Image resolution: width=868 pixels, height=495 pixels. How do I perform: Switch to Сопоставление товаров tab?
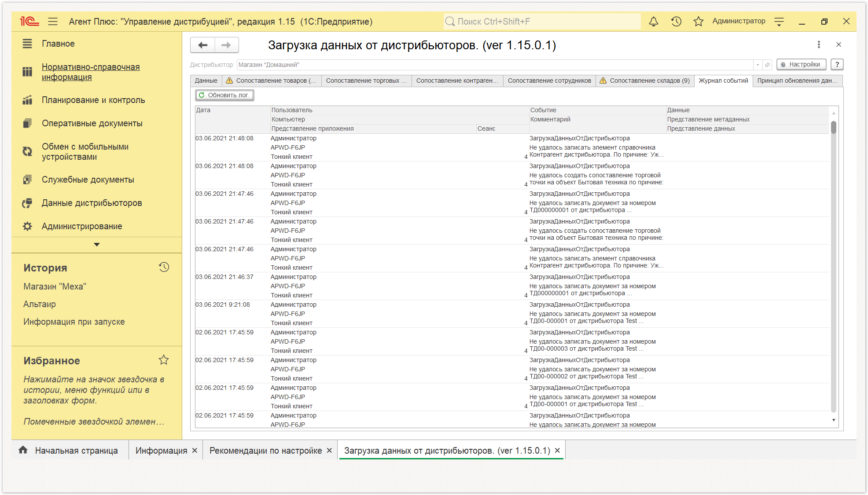click(x=272, y=81)
